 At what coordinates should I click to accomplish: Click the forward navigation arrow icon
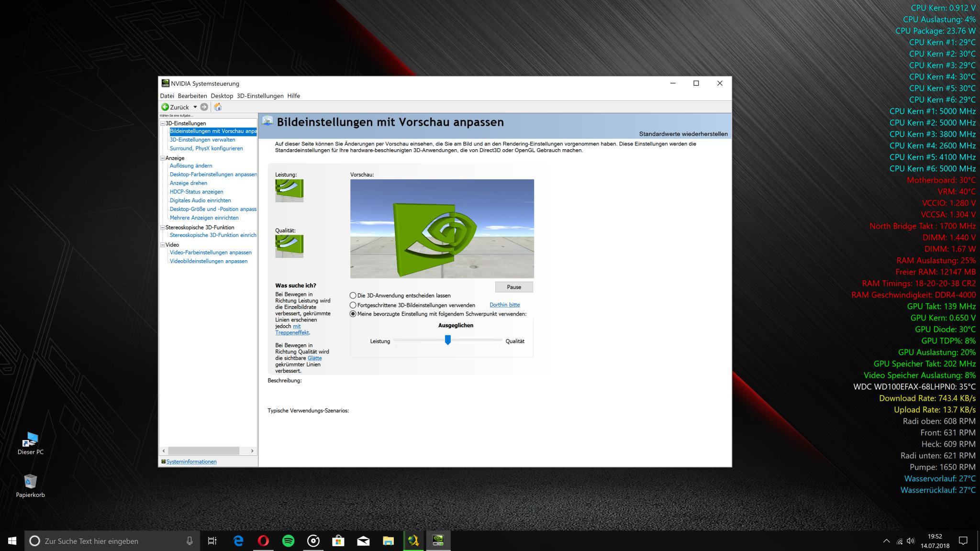(x=204, y=107)
